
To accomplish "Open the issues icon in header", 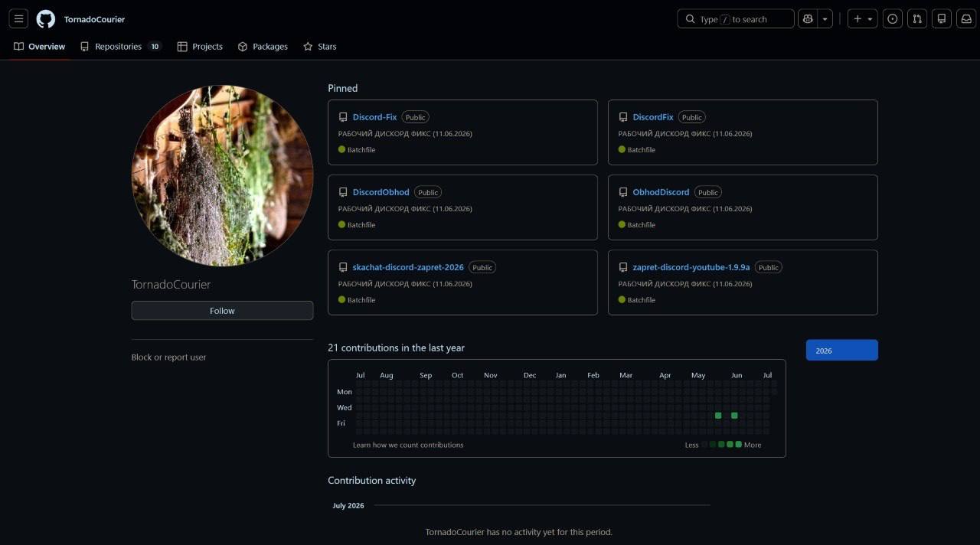I will [893, 19].
